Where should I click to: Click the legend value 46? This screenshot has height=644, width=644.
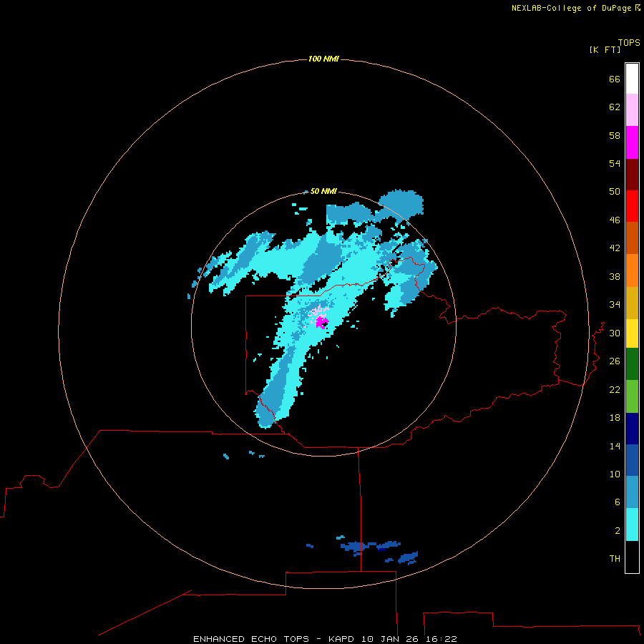pyautogui.click(x=615, y=220)
